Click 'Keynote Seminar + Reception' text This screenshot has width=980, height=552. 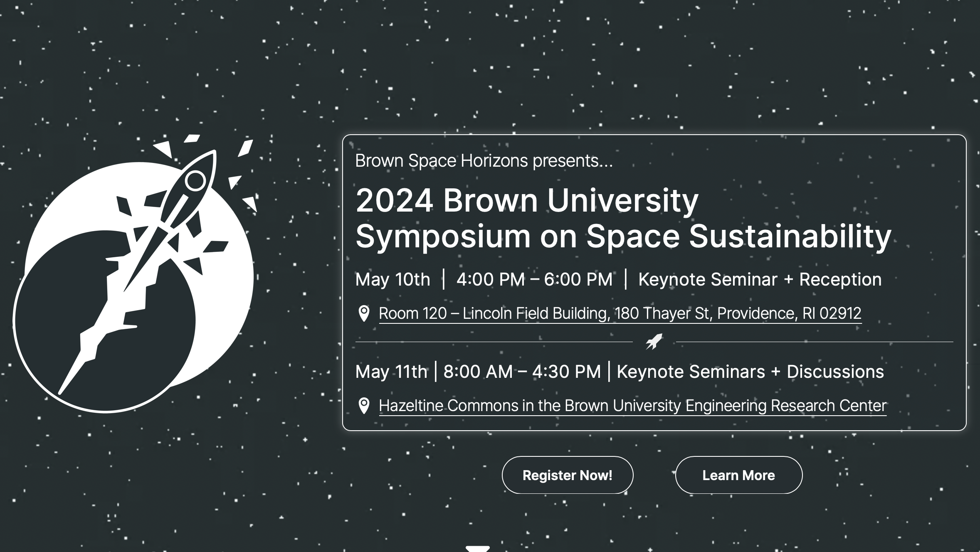760,279
